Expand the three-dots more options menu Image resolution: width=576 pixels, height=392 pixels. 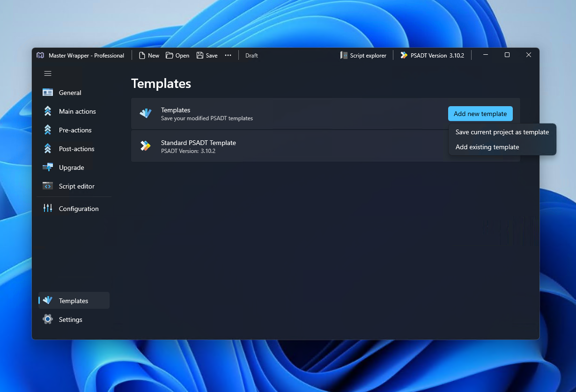(x=228, y=55)
